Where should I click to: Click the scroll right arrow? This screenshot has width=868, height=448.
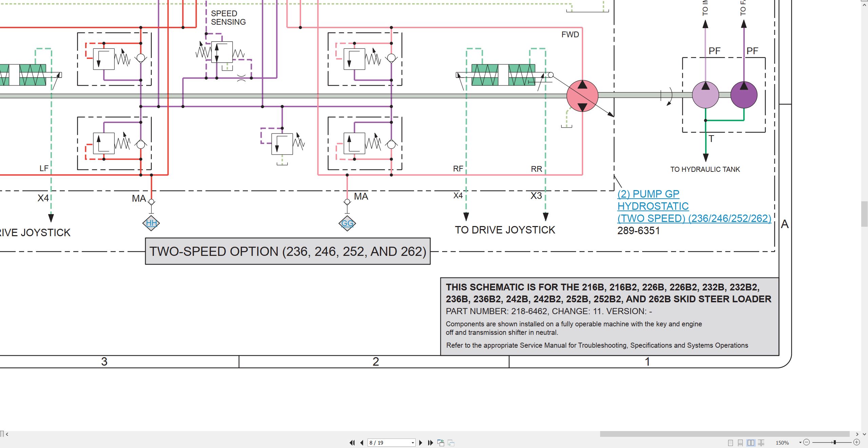(x=857, y=434)
